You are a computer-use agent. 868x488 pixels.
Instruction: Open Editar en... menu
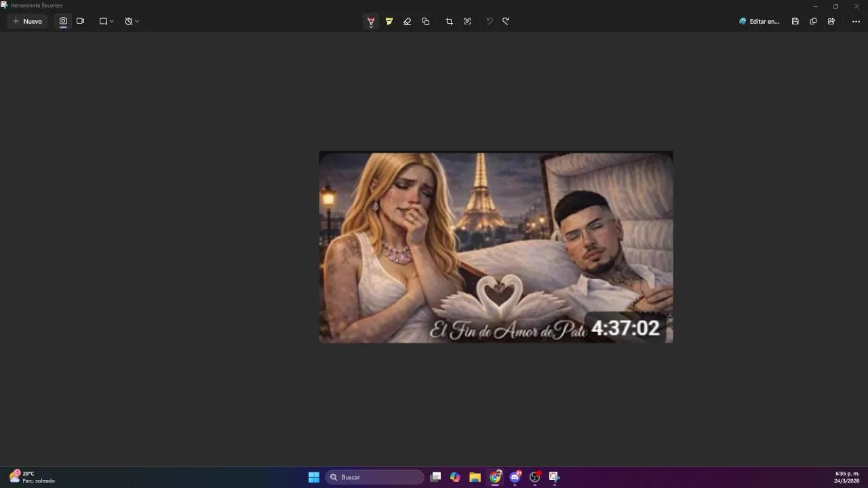[x=759, y=21]
